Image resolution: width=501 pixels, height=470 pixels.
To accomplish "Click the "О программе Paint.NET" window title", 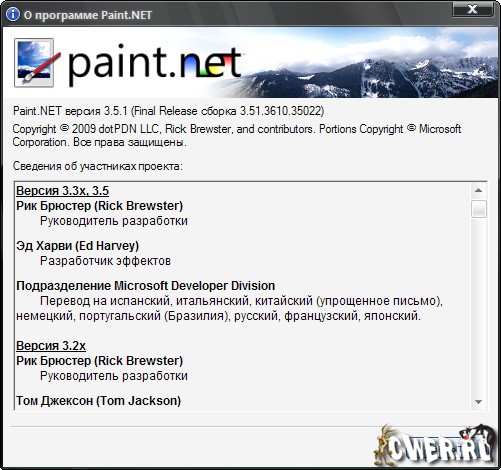I will coord(88,15).
